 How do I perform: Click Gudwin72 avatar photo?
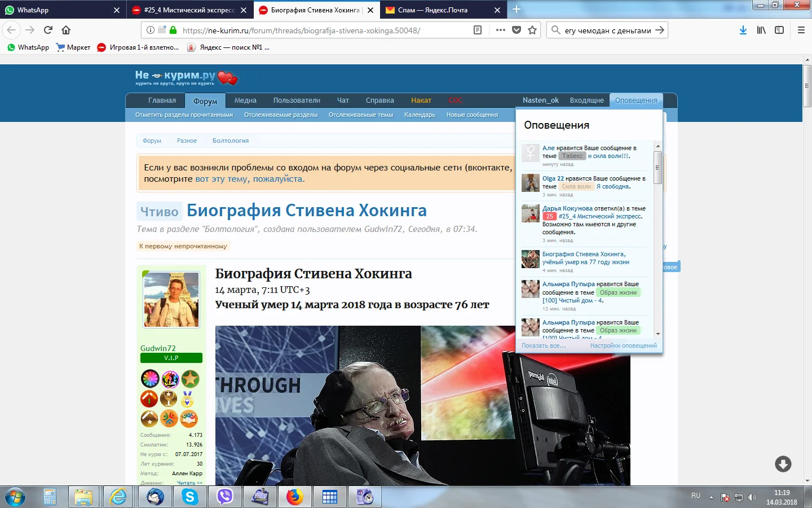171,300
